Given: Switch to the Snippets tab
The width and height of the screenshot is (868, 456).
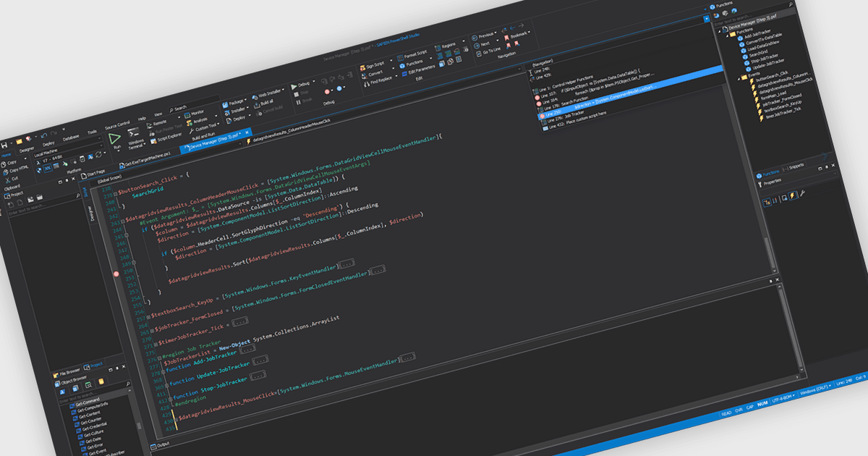Looking at the screenshot, I should (x=794, y=166).
